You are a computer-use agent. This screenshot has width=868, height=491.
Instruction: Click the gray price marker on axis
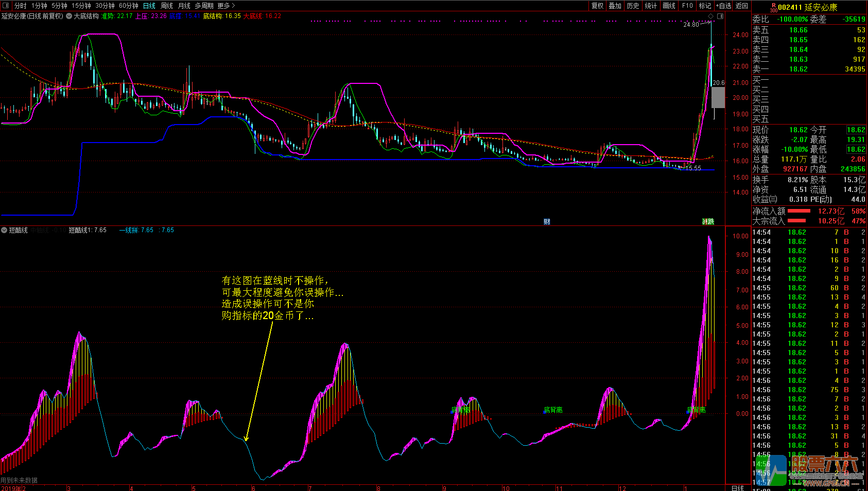click(x=718, y=97)
